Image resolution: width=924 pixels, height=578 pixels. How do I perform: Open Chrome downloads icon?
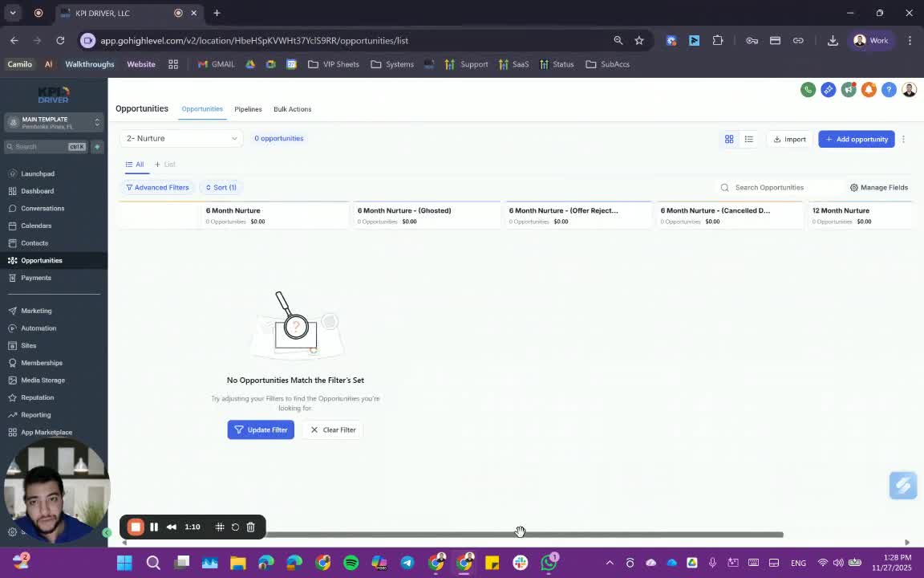pos(833,41)
